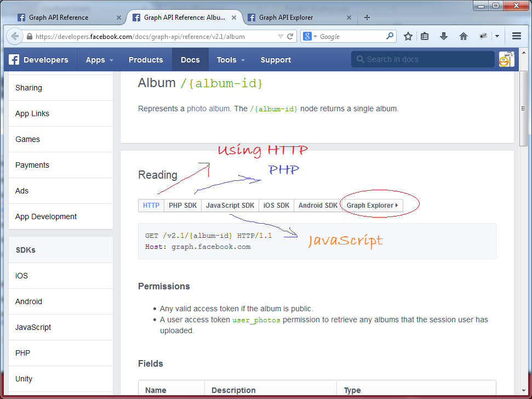Close the Graph API Reference: Album tab
The width and height of the screenshot is (532, 399).
[x=234, y=18]
